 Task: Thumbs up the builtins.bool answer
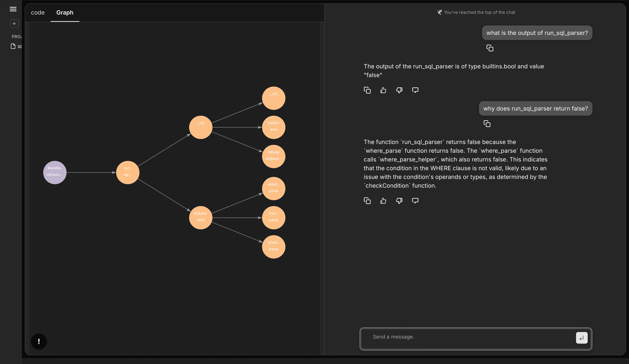coord(383,90)
